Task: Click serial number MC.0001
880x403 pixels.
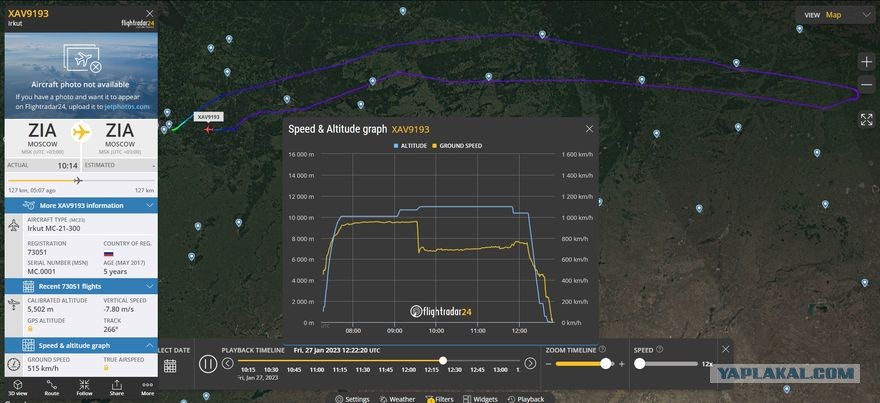Action: [40, 272]
